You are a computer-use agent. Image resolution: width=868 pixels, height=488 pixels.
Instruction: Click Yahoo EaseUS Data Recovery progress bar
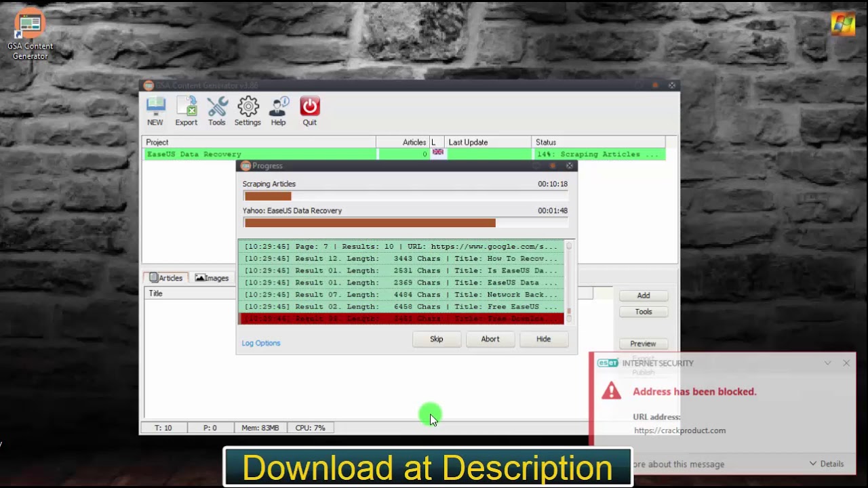point(406,223)
